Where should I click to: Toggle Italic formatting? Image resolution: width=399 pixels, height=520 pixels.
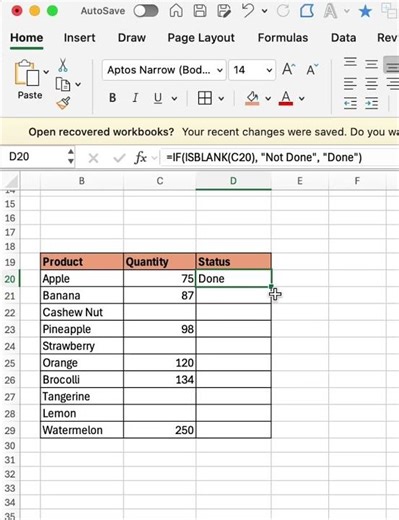click(x=135, y=98)
